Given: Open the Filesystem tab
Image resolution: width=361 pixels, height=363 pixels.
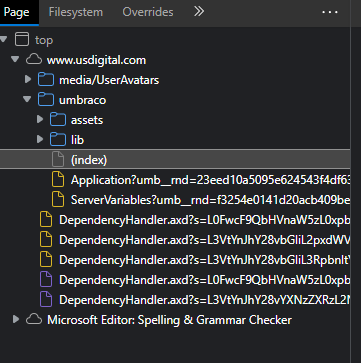Looking at the screenshot, I should [76, 12].
